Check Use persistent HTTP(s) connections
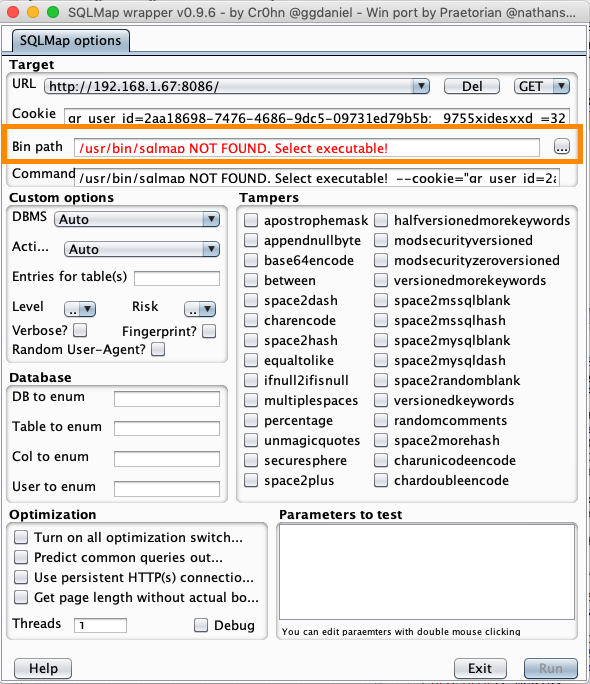This screenshot has height=684, width=590. pyautogui.click(x=21, y=578)
